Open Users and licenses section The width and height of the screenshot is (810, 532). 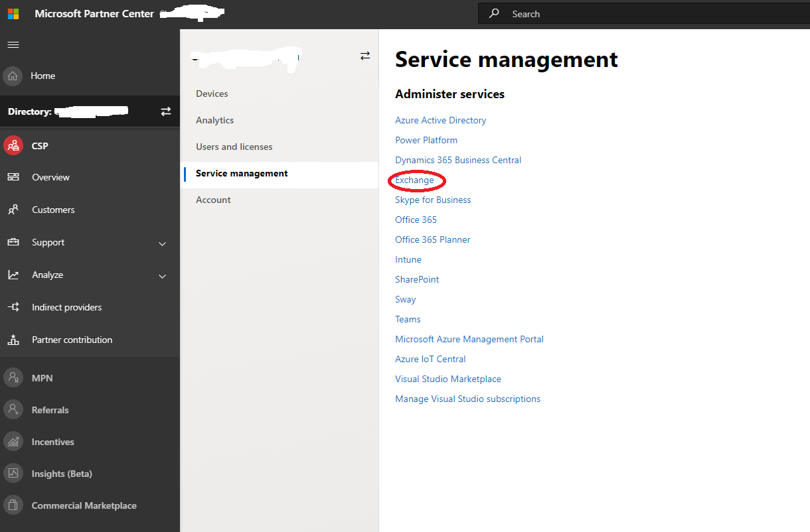(234, 147)
